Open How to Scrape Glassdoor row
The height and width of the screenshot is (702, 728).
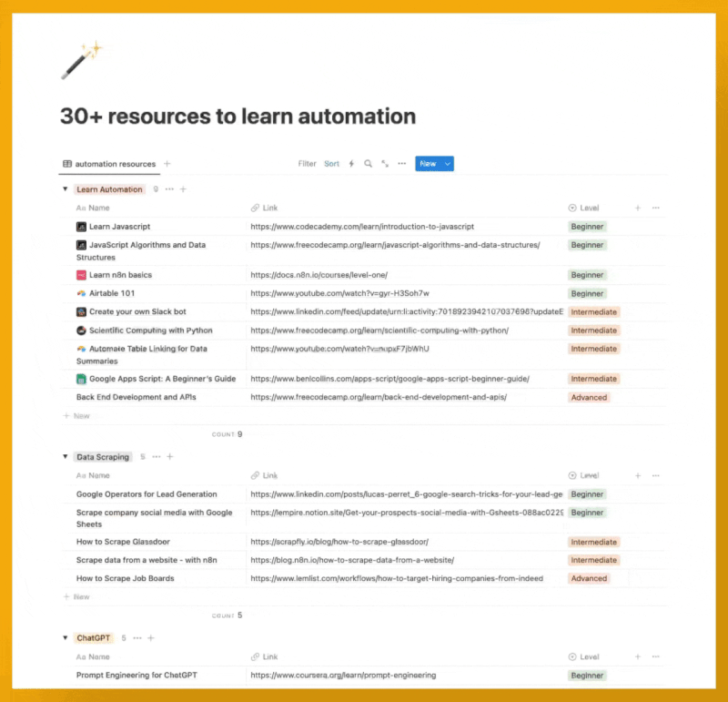[123, 542]
